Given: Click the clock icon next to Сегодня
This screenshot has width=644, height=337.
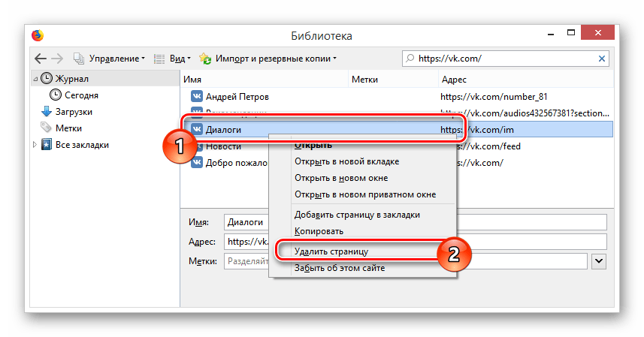Looking at the screenshot, I should pyautogui.click(x=56, y=95).
